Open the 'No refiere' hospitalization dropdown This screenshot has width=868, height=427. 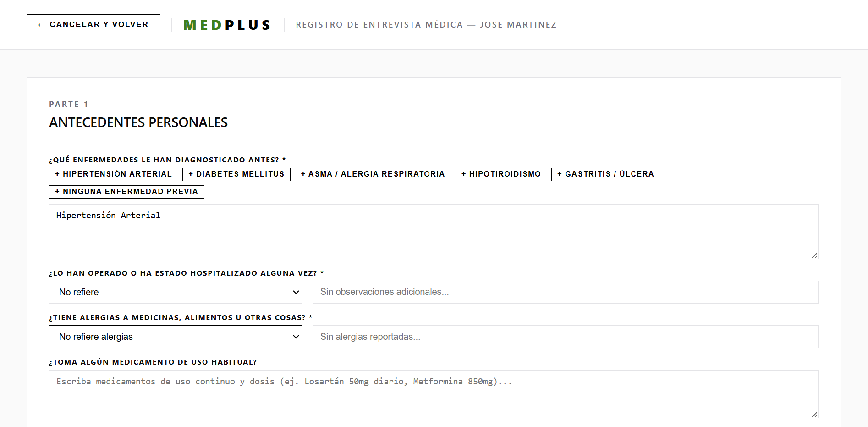(176, 292)
